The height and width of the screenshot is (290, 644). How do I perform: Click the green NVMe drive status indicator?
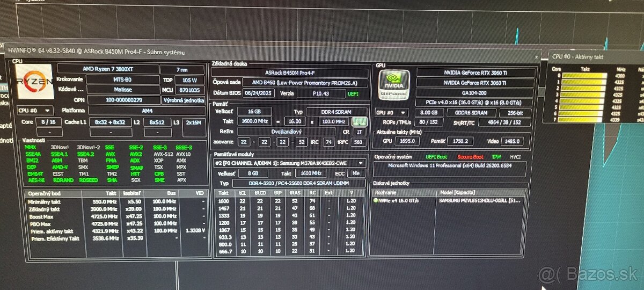(x=376, y=200)
